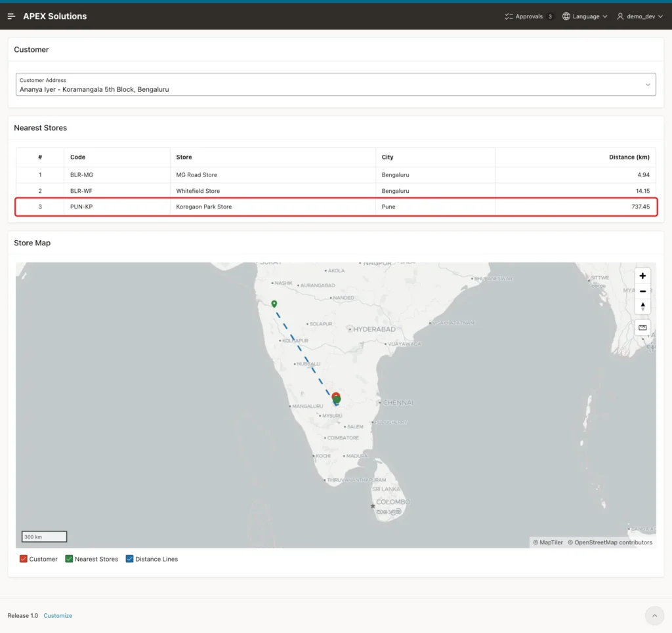Click the 14.15 distance value
The image size is (672, 633).
(x=642, y=191)
